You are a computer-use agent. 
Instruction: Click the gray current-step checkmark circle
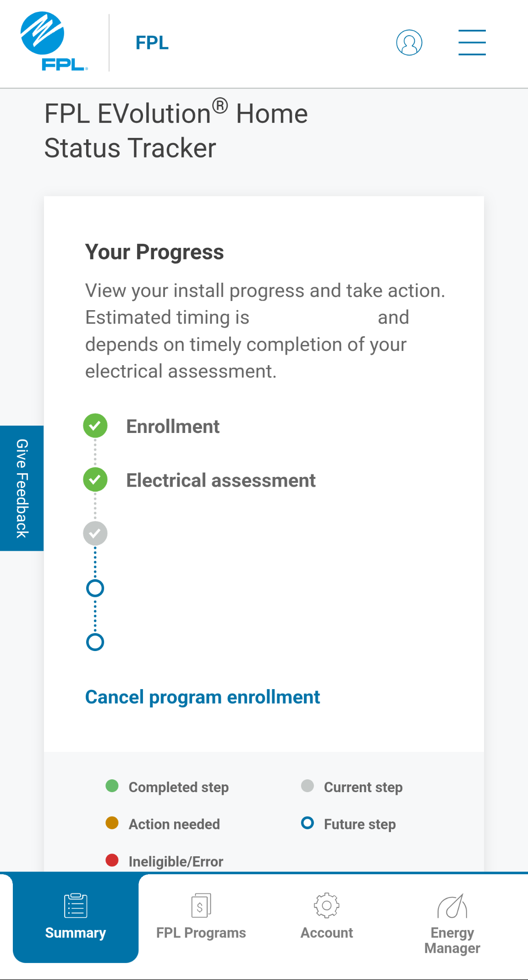pyautogui.click(x=95, y=534)
